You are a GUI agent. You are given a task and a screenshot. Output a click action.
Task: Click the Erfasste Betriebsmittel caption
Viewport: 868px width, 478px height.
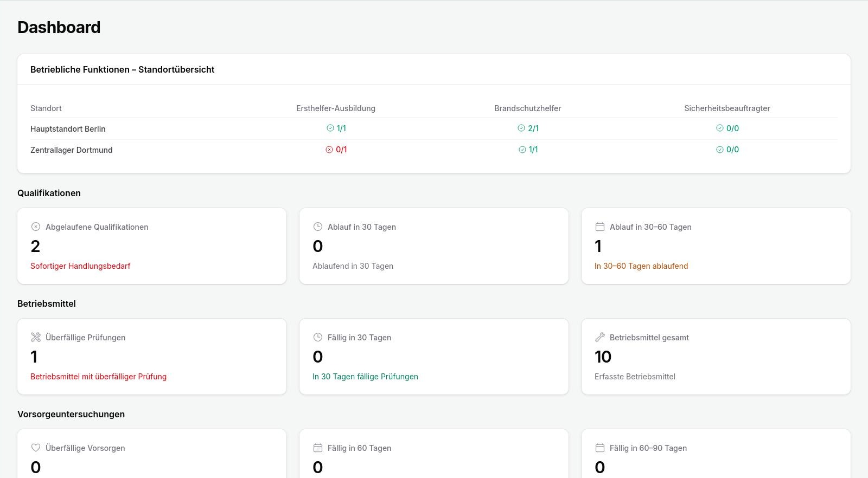635,377
